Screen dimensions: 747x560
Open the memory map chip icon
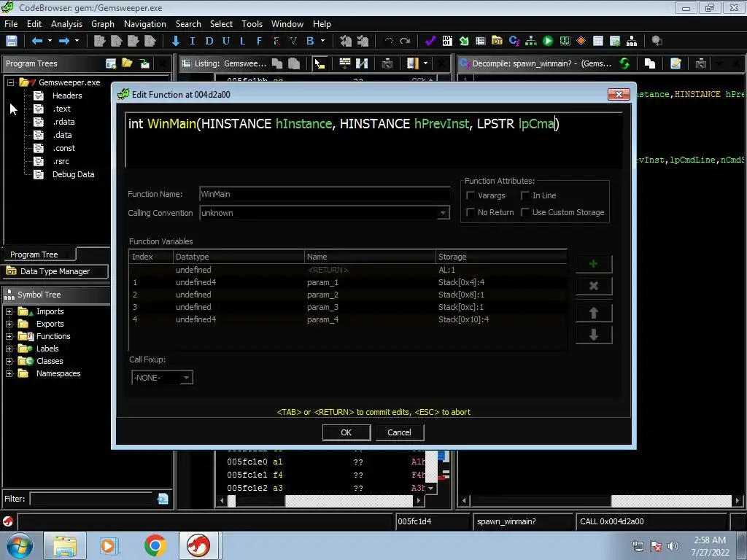[565, 41]
